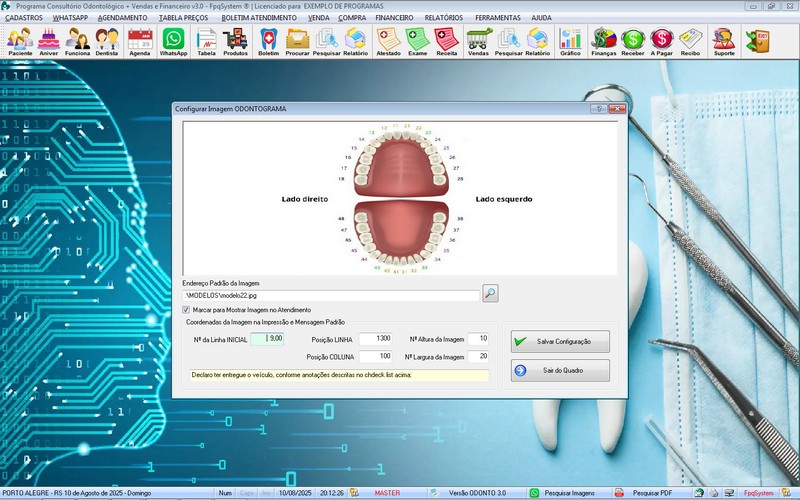Image resolution: width=800 pixels, height=500 pixels.
Task: Select the Endereço Padrão da Imagem field
Action: [330, 294]
